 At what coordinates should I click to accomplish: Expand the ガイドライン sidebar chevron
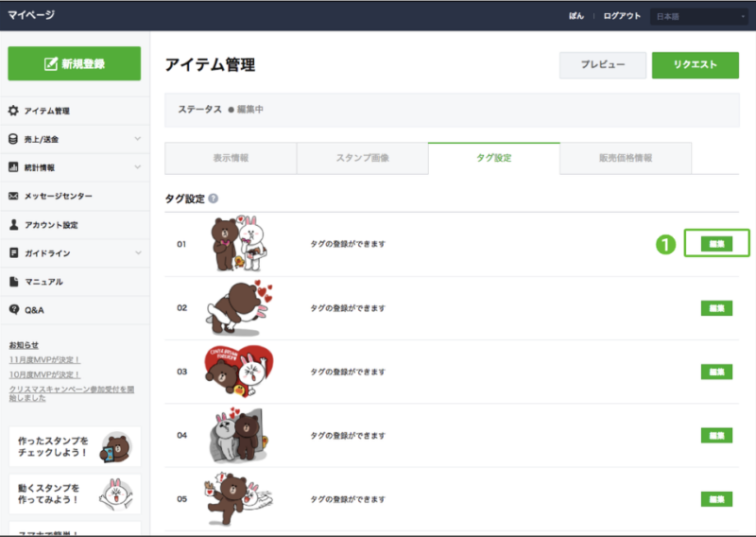pyautogui.click(x=138, y=253)
